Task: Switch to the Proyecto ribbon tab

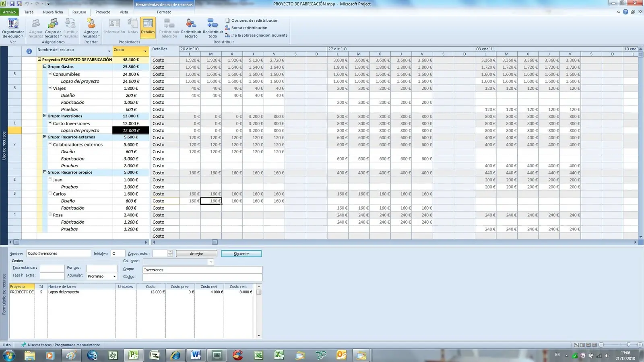Action: [103, 12]
